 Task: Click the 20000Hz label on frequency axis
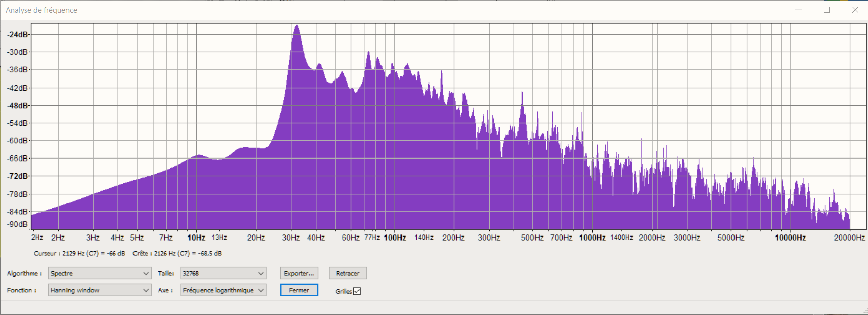[849, 238]
